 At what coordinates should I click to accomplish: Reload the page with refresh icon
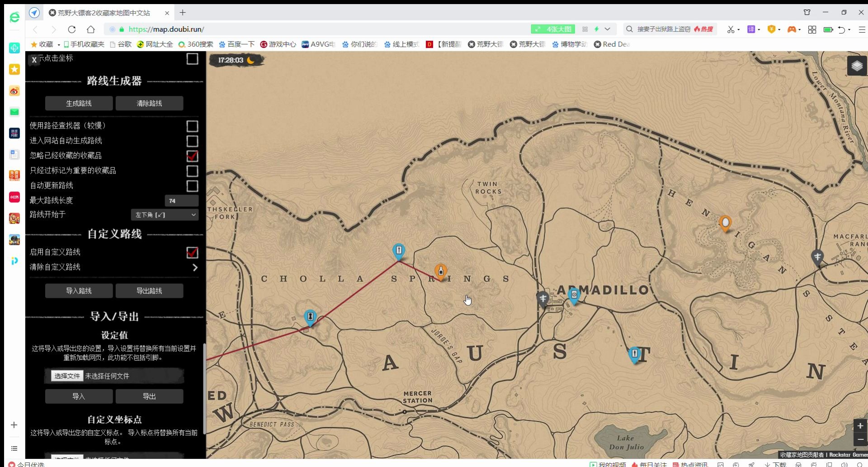pos(72,29)
